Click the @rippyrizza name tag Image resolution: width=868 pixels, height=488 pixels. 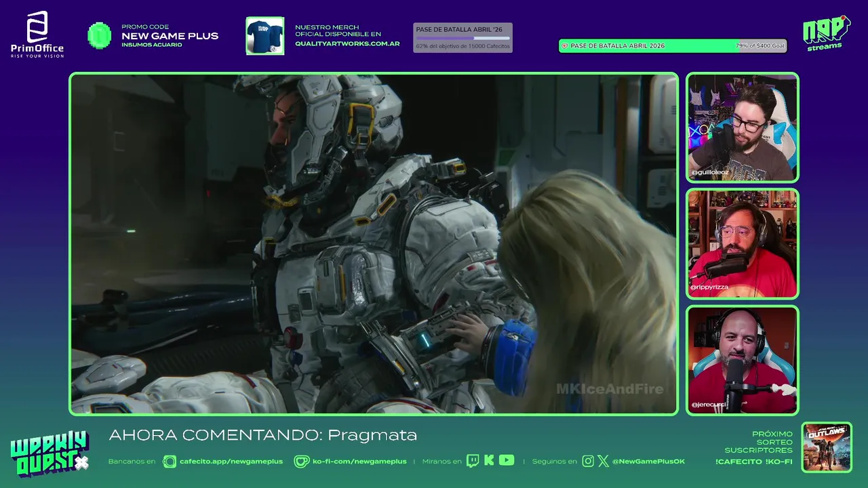click(x=709, y=287)
